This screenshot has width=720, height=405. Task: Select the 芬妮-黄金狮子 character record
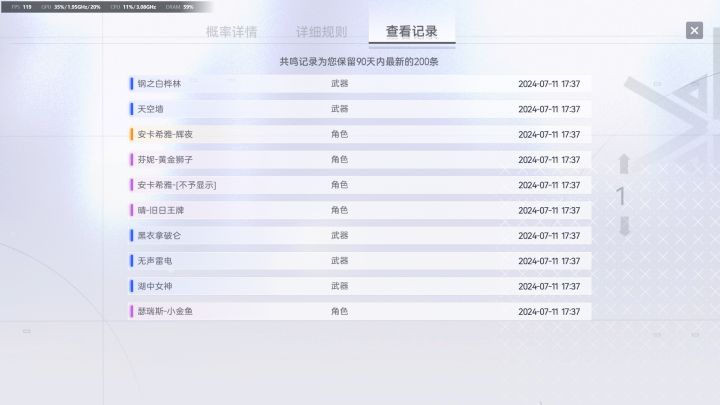click(x=360, y=159)
